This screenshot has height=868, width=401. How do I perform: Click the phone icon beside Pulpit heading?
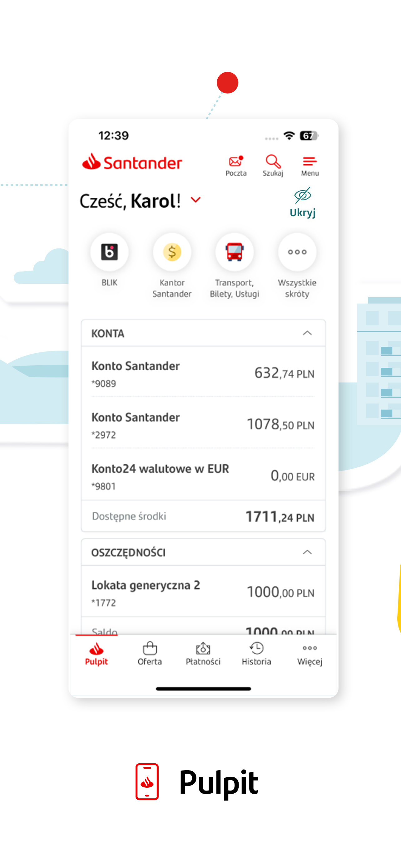click(x=147, y=781)
